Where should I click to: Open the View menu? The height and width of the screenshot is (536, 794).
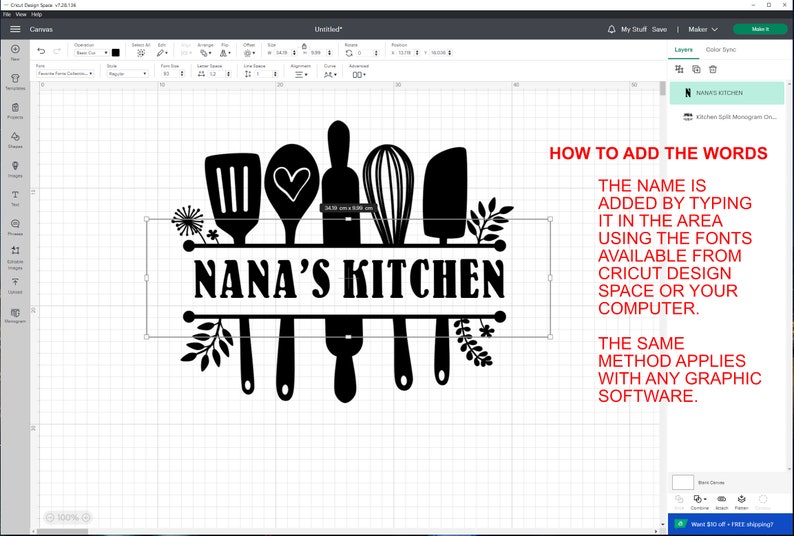click(21, 14)
